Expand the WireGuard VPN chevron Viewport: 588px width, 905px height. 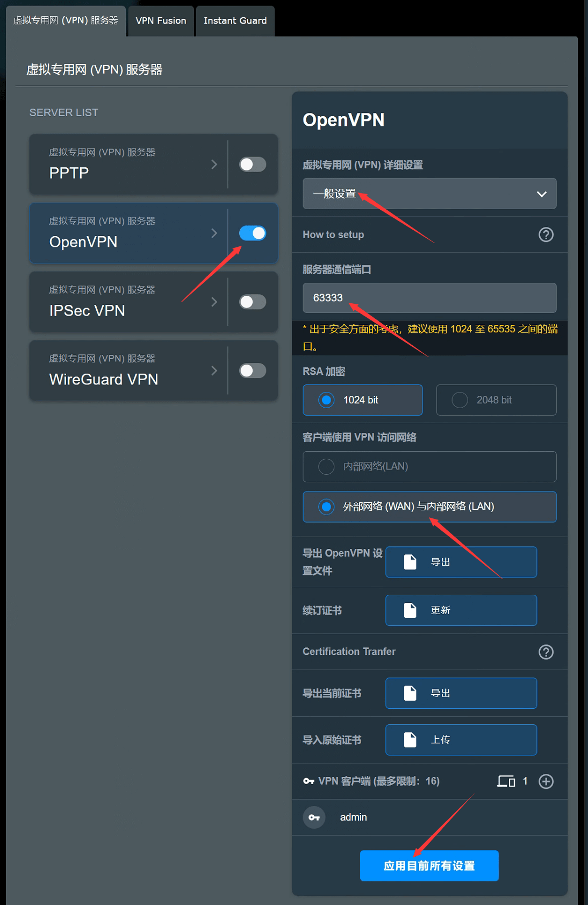[x=214, y=371]
